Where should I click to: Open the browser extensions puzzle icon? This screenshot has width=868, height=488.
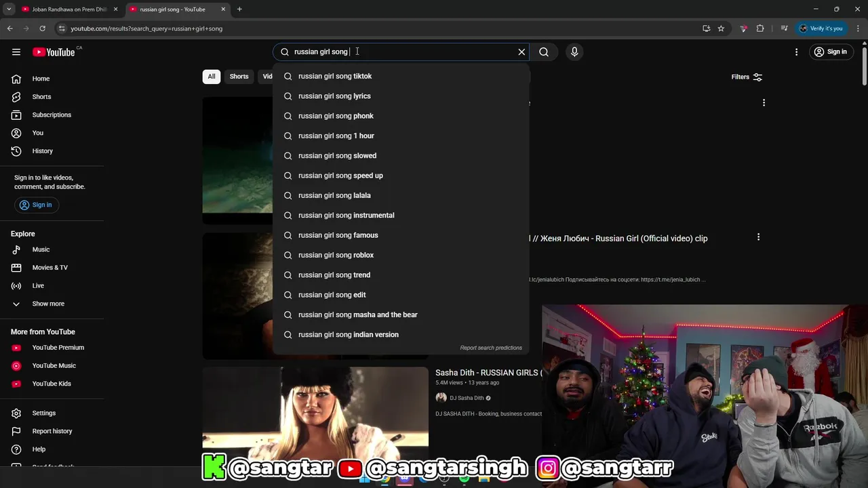pyautogui.click(x=760, y=28)
